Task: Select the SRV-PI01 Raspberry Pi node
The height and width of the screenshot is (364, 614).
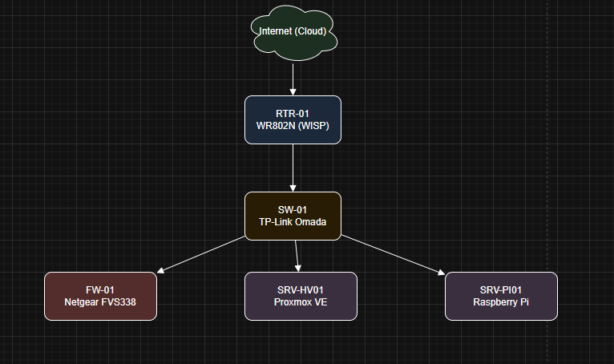Action: point(501,296)
